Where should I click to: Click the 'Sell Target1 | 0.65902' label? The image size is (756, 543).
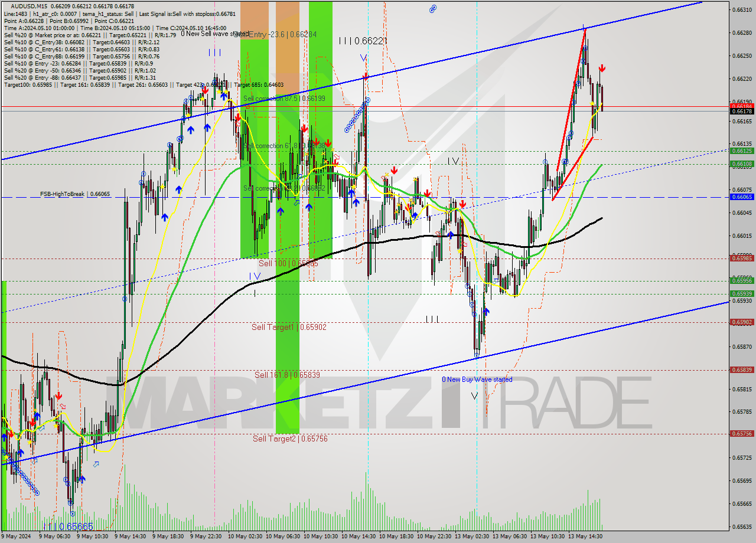[x=289, y=327]
